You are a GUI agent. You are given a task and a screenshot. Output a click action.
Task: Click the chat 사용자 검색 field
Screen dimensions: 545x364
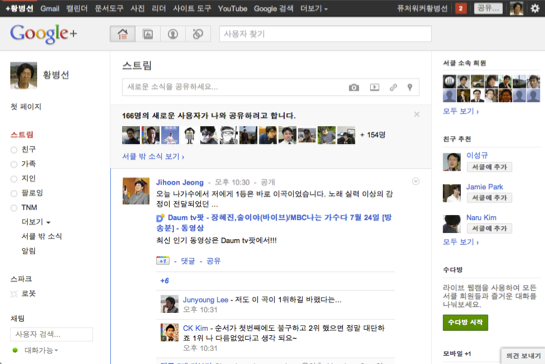point(51,334)
